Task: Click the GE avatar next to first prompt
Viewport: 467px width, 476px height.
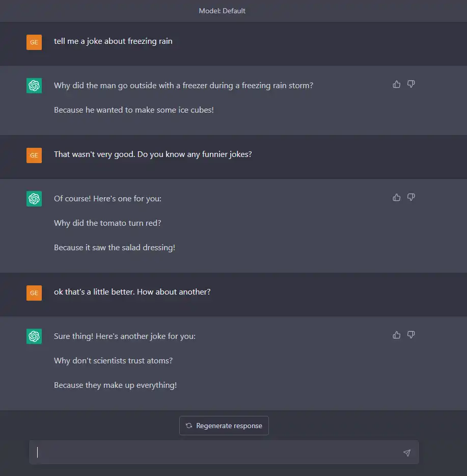Action: pyautogui.click(x=34, y=42)
